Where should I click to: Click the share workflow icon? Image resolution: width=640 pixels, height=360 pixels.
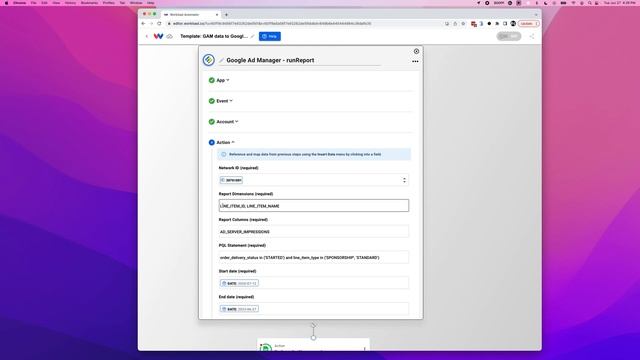(532, 36)
